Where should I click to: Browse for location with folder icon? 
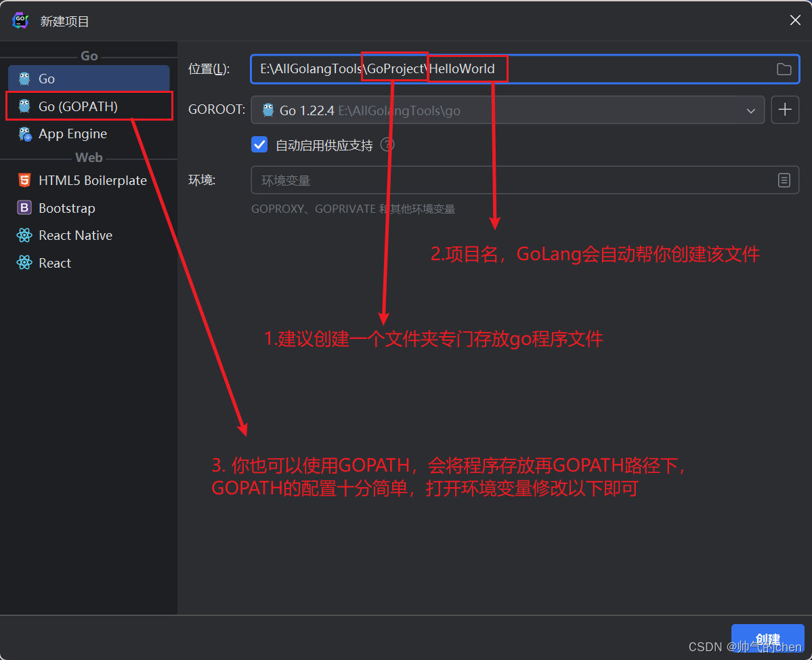tap(784, 69)
